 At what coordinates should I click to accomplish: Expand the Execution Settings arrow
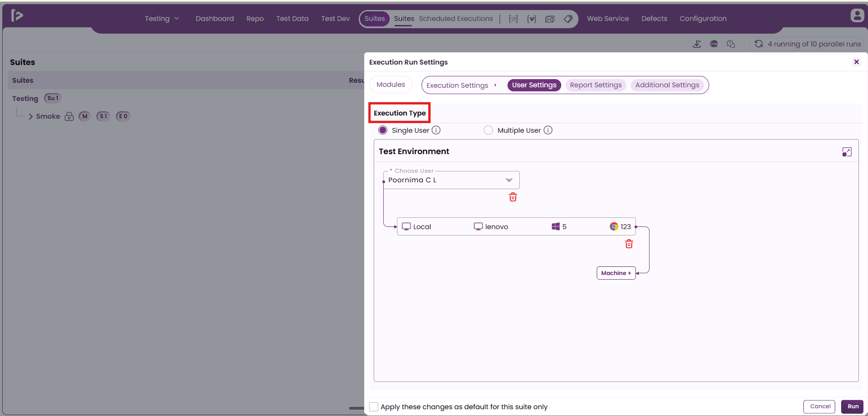click(x=495, y=85)
